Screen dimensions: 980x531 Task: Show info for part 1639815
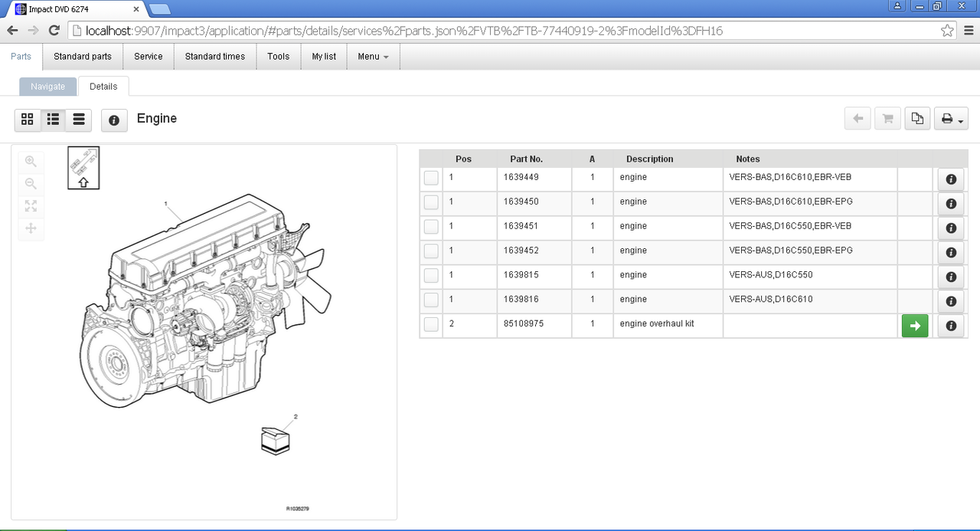(x=951, y=277)
